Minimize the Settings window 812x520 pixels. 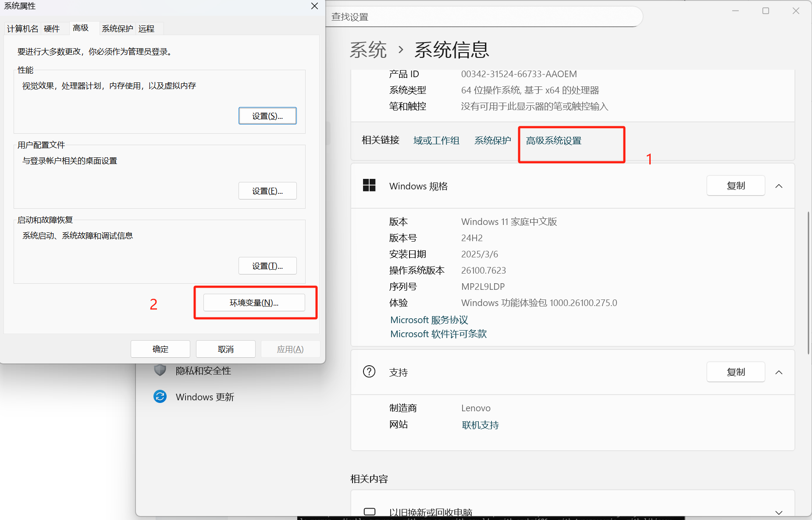click(x=735, y=11)
